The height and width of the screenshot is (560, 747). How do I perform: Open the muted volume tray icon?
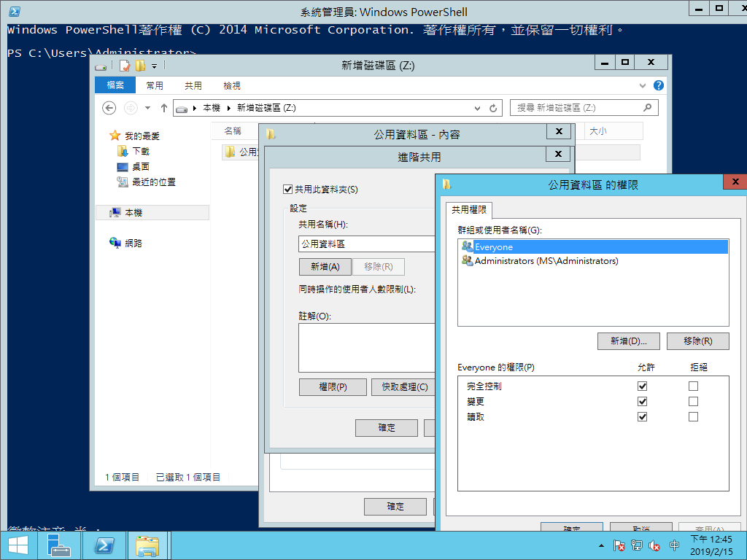pyautogui.click(x=654, y=545)
